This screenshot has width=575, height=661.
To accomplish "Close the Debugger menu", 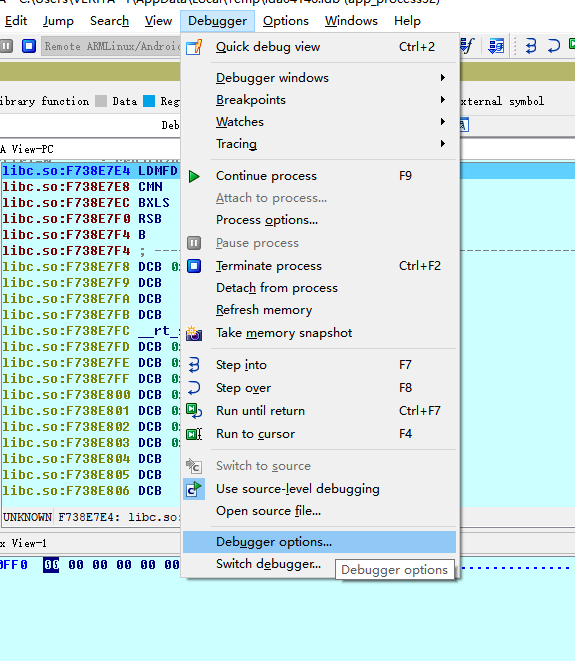I will 217,21.
